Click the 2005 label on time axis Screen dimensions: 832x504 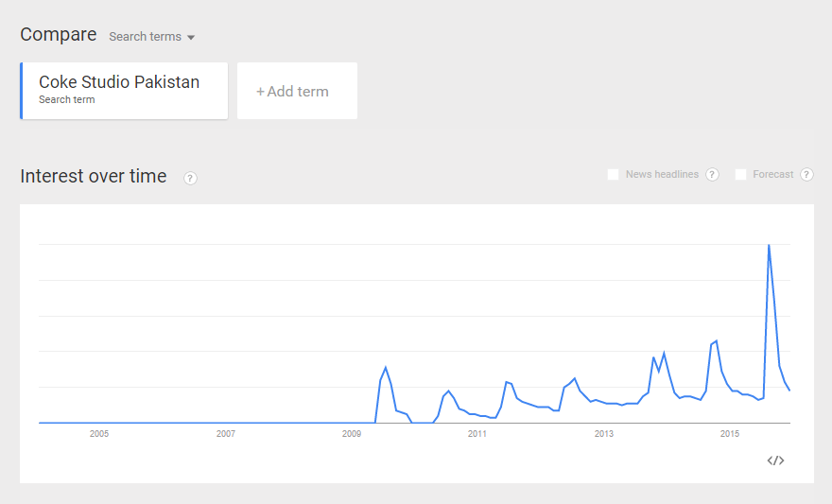pyautogui.click(x=99, y=434)
